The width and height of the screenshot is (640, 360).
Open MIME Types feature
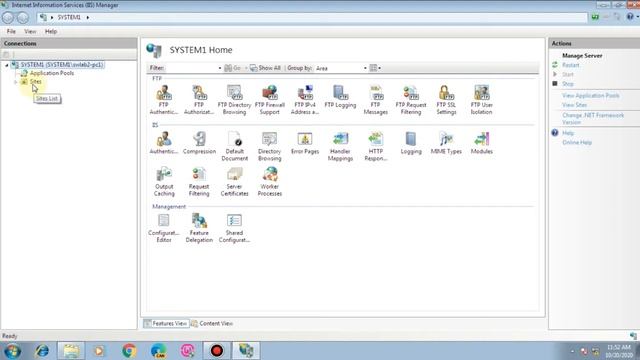pos(446,143)
